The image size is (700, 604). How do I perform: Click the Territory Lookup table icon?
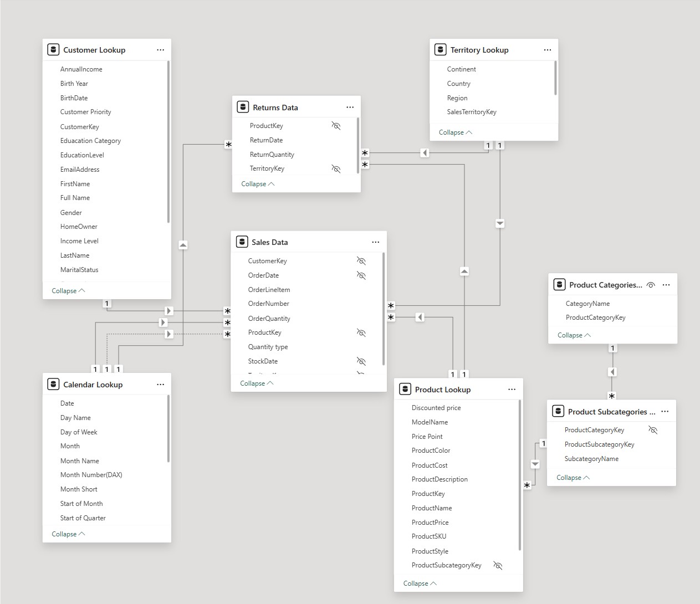point(440,49)
